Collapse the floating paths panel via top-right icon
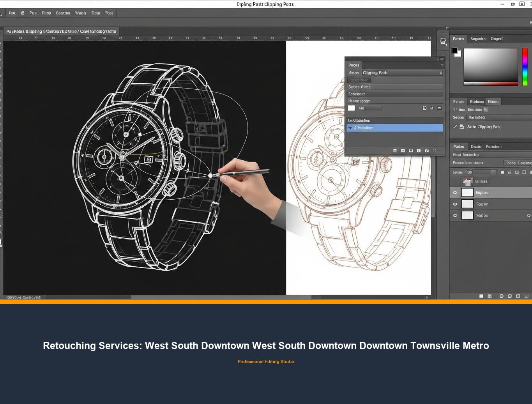This screenshot has width=532, height=404. click(442, 59)
